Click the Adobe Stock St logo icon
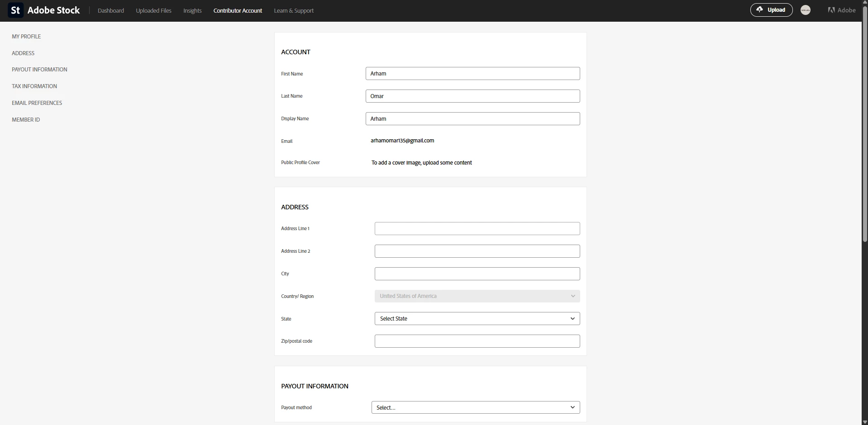The width and height of the screenshot is (868, 425). pyautogui.click(x=15, y=10)
